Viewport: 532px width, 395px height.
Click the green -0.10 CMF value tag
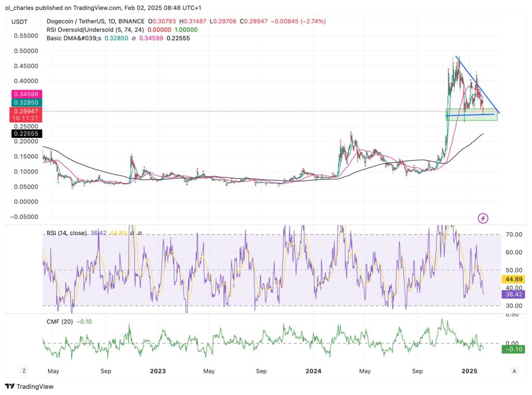(x=513, y=349)
